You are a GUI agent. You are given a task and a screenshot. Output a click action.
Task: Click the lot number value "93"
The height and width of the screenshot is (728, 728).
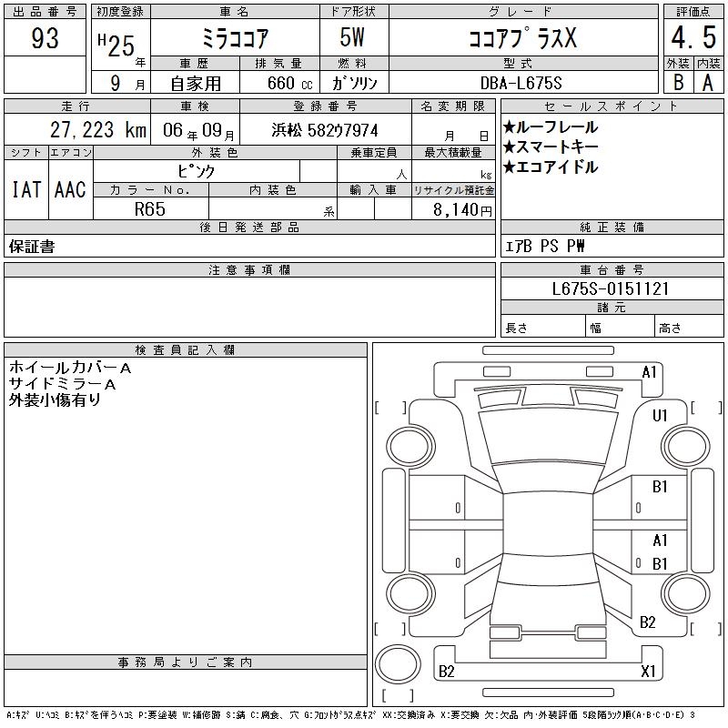[x=45, y=37]
